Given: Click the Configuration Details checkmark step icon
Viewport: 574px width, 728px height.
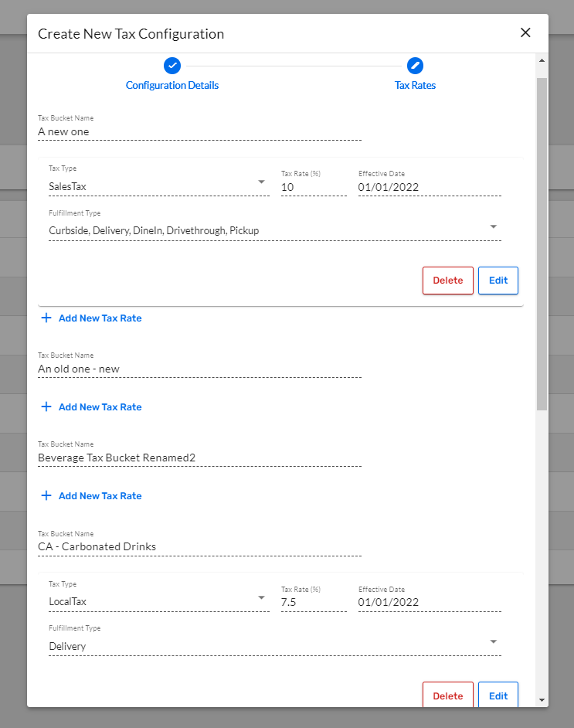Looking at the screenshot, I should (x=172, y=66).
